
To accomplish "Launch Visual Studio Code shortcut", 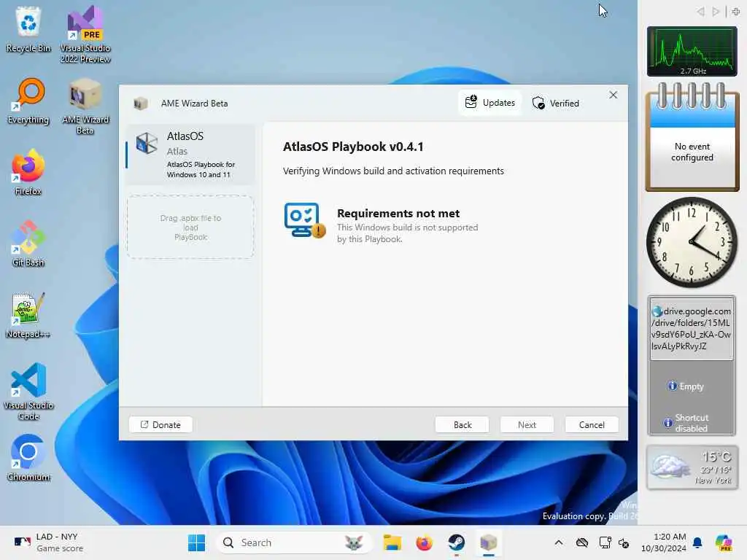I will 28,392.
